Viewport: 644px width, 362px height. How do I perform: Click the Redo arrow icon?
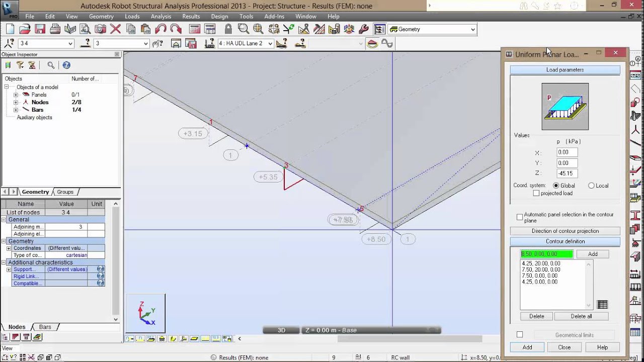[176, 29]
